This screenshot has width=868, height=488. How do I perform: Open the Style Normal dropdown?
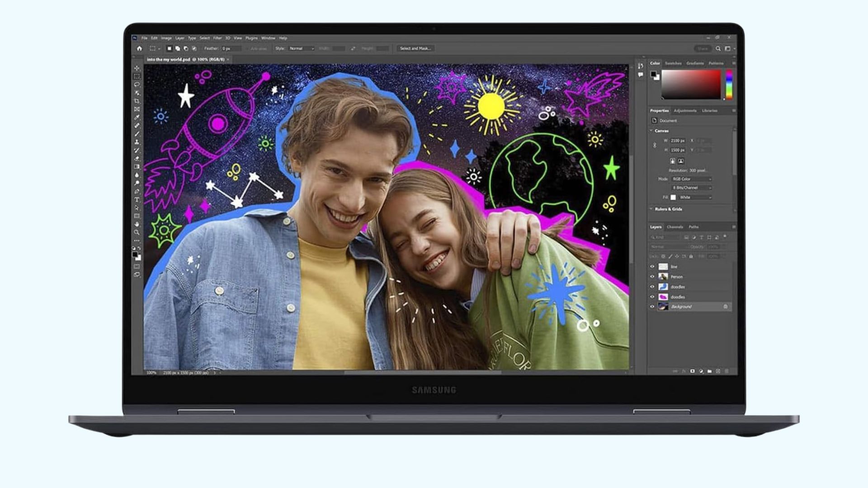[301, 48]
